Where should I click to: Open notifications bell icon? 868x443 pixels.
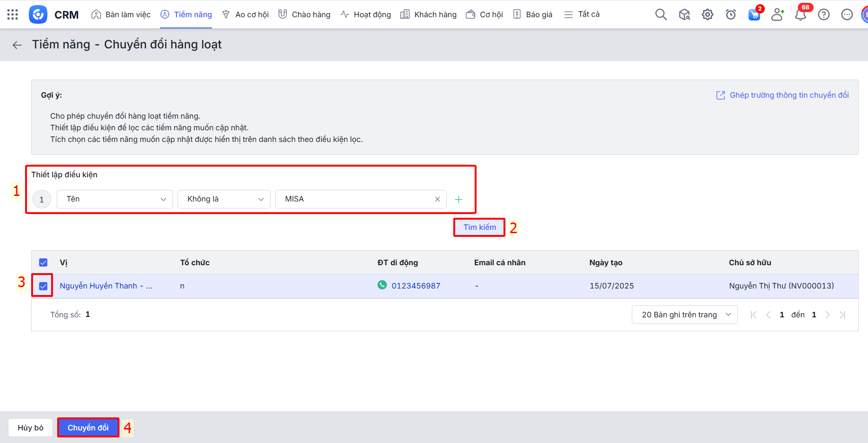point(800,15)
